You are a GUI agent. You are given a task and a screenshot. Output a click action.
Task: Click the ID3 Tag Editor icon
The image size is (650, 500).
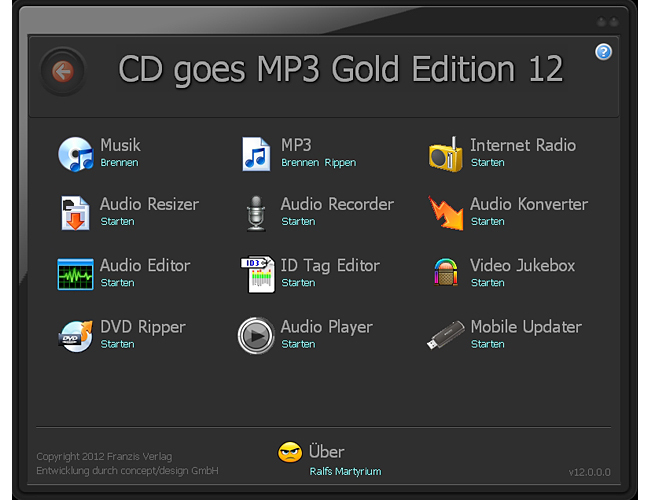(257, 274)
